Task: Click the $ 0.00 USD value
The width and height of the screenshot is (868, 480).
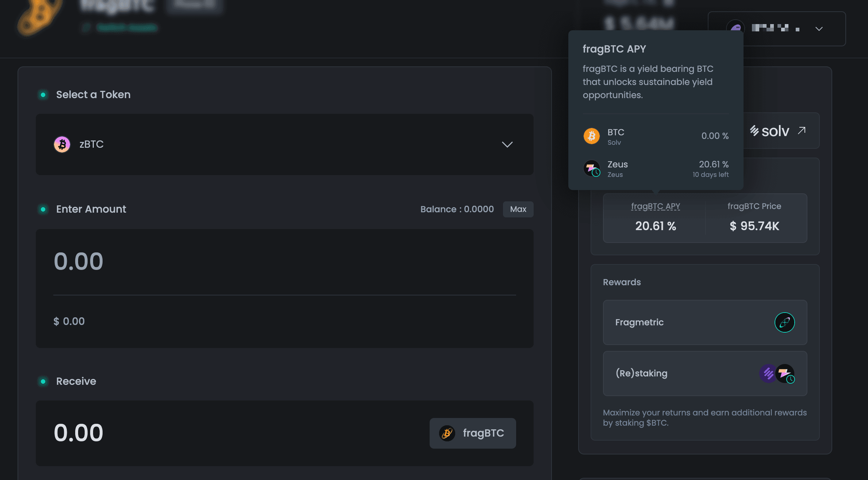Action: [69, 321]
